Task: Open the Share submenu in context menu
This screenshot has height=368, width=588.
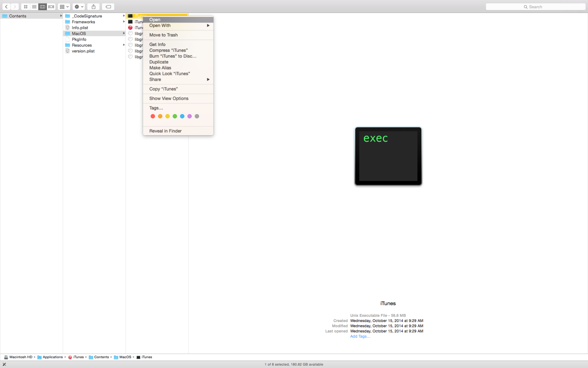Action: (178, 79)
